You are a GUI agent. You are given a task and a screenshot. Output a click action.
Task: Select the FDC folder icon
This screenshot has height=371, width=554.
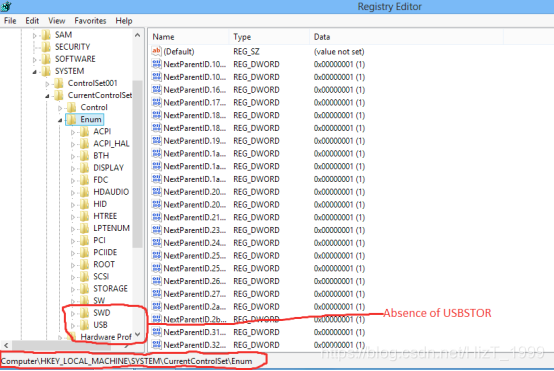click(x=84, y=180)
